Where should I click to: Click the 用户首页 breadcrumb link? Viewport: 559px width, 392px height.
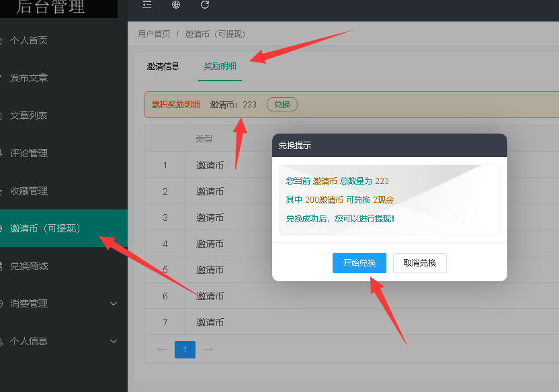click(x=154, y=34)
